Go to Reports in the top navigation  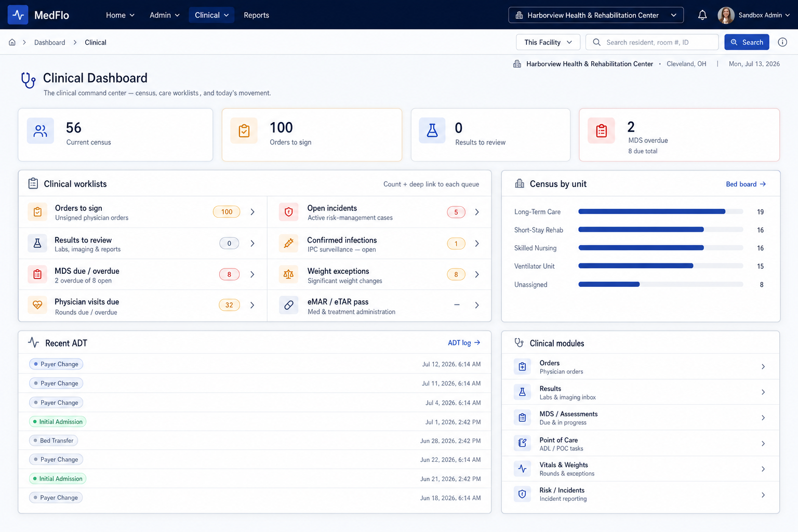(x=257, y=15)
